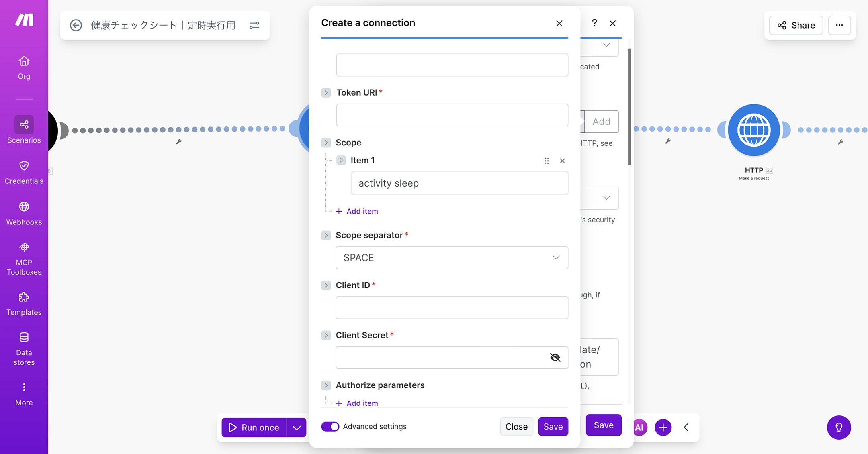868x454 pixels.
Task: Click the HTTP module globe icon
Action: tap(753, 130)
